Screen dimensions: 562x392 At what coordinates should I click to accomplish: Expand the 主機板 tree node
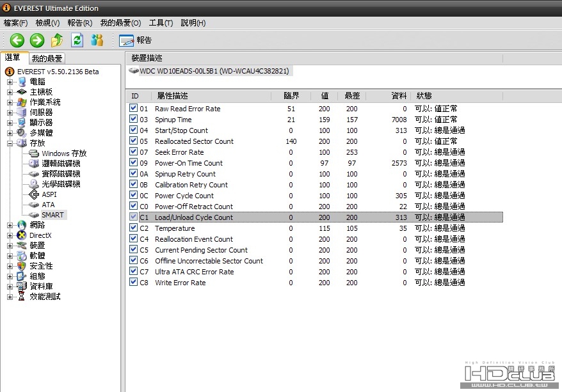(10, 92)
